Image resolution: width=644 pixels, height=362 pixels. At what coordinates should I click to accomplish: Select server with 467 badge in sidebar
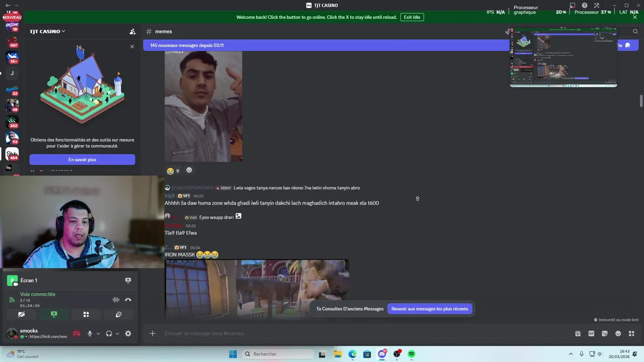tap(12, 41)
